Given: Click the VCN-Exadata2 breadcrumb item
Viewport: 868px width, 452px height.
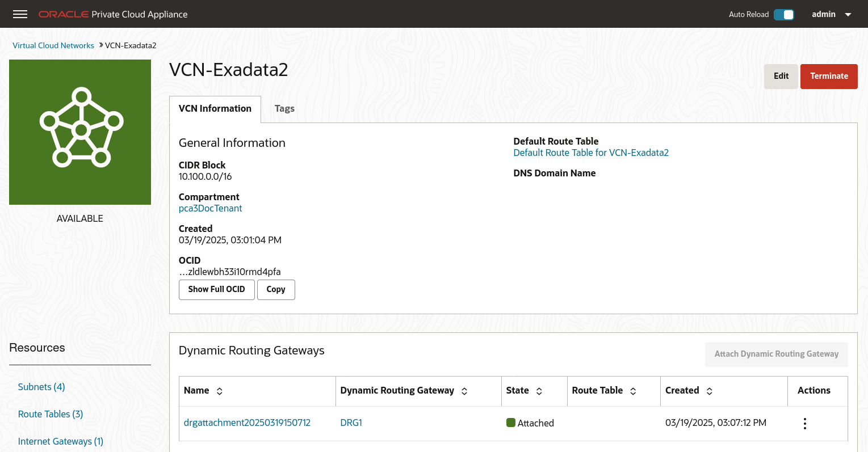Looking at the screenshot, I should [131, 45].
